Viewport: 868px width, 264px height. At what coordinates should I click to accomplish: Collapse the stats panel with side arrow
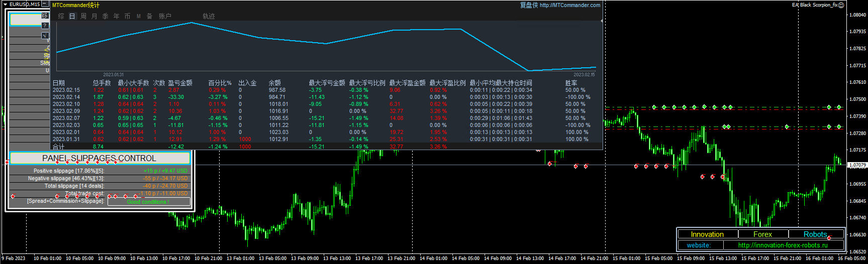(x=602, y=21)
